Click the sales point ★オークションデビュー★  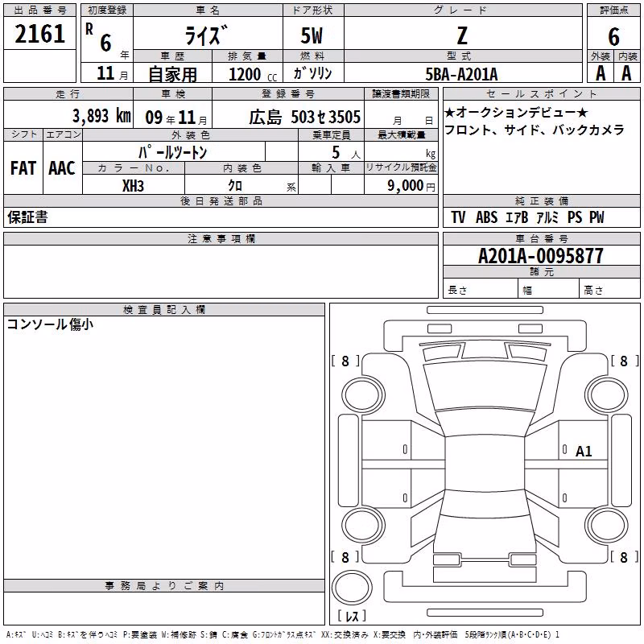click(x=517, y=112)
